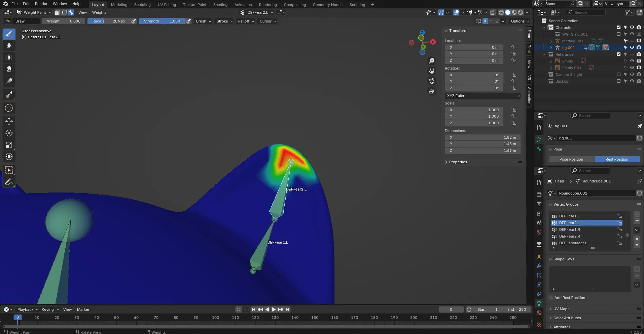Switch to the Geometry Nodes workspace tab

[327, 5]
